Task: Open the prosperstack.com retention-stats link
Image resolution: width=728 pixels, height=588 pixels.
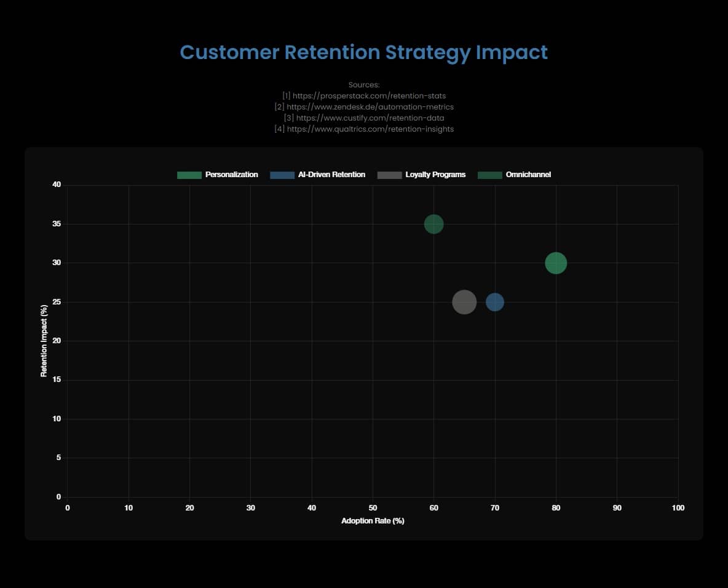Action: (364, 95)
